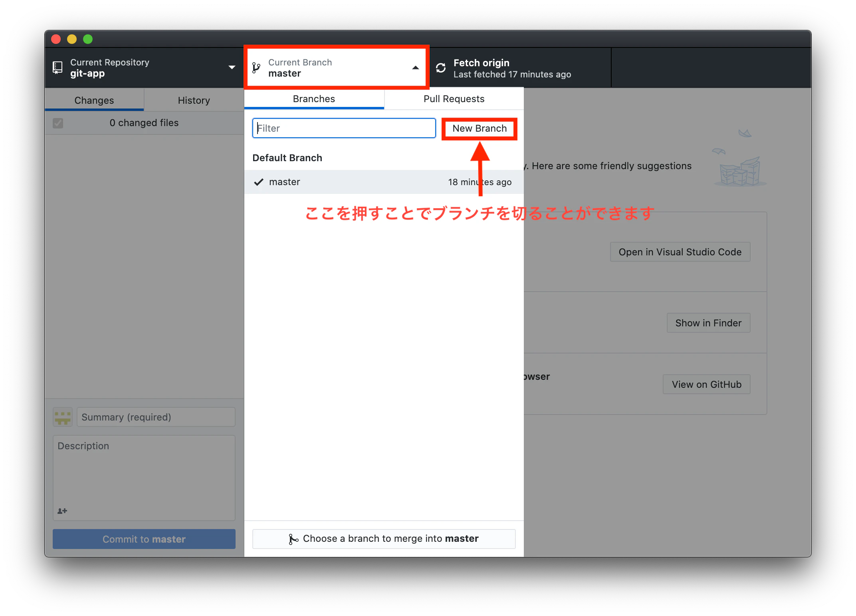The height and width of the screenshot is (616, 856).
Task: Deselect the checkbox above 0 changed files
Action: point(58,123)
